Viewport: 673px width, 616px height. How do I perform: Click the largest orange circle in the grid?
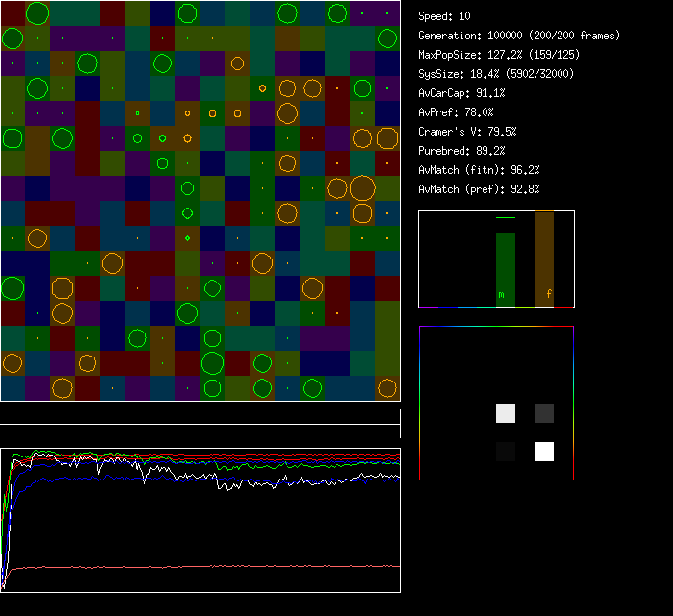[x=361, y=187]
